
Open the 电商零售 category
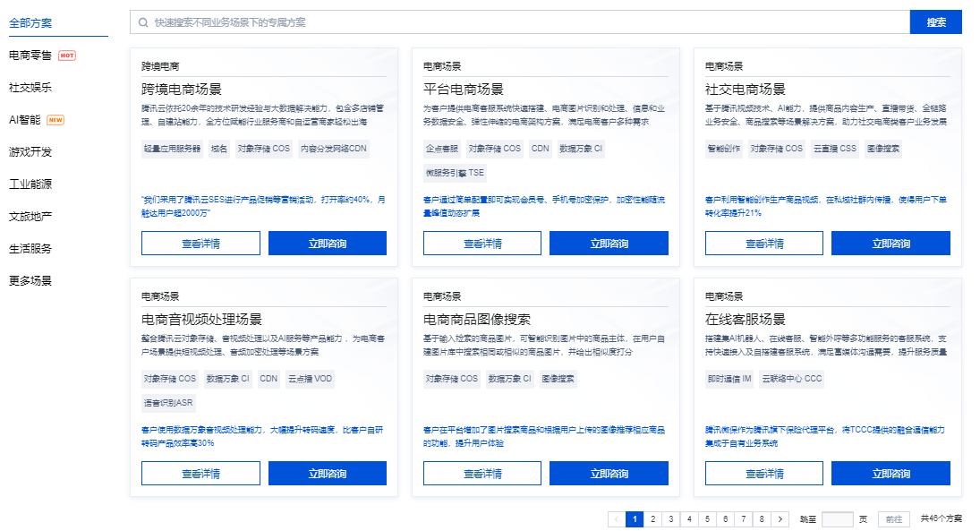[29, 54]
